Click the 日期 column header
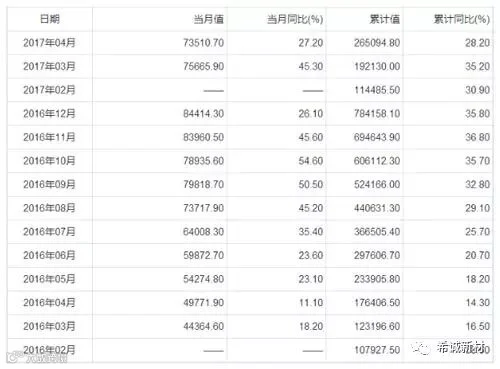 point(50,19)
